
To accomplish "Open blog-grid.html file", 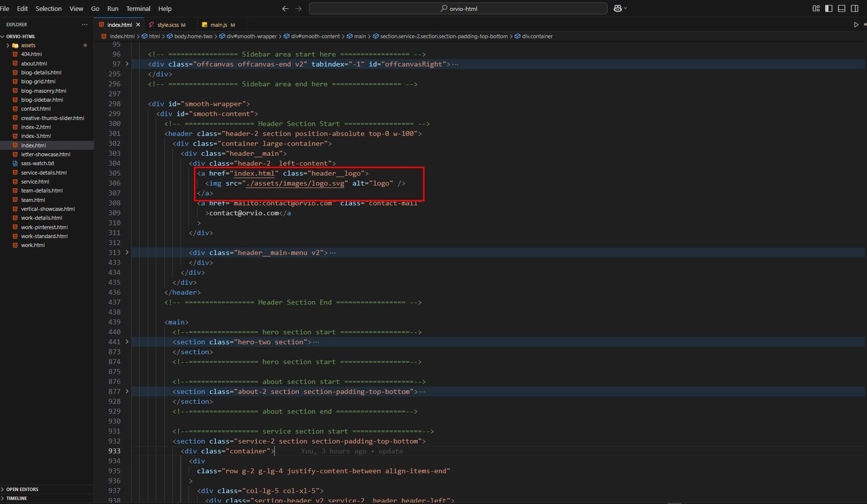I will click(x=38, y=81).
